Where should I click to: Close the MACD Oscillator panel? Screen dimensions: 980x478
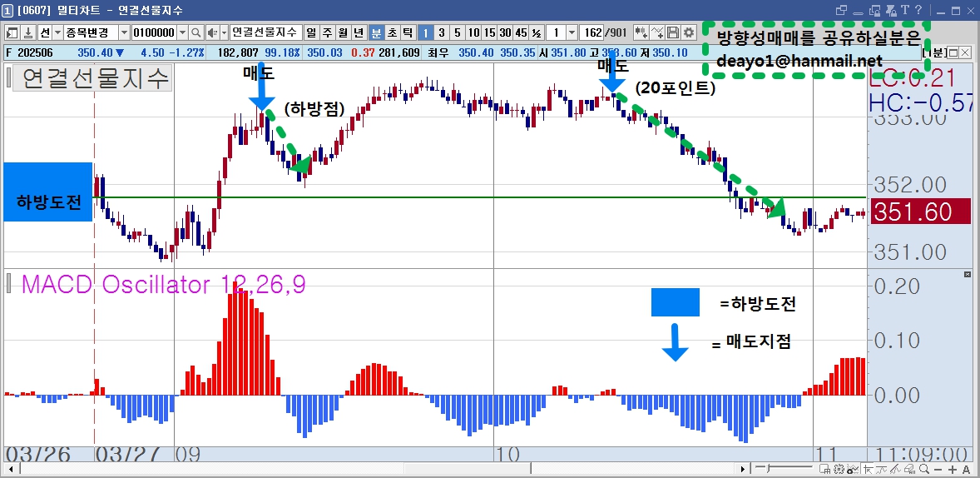pyautogui.click(x=968, y=274)
